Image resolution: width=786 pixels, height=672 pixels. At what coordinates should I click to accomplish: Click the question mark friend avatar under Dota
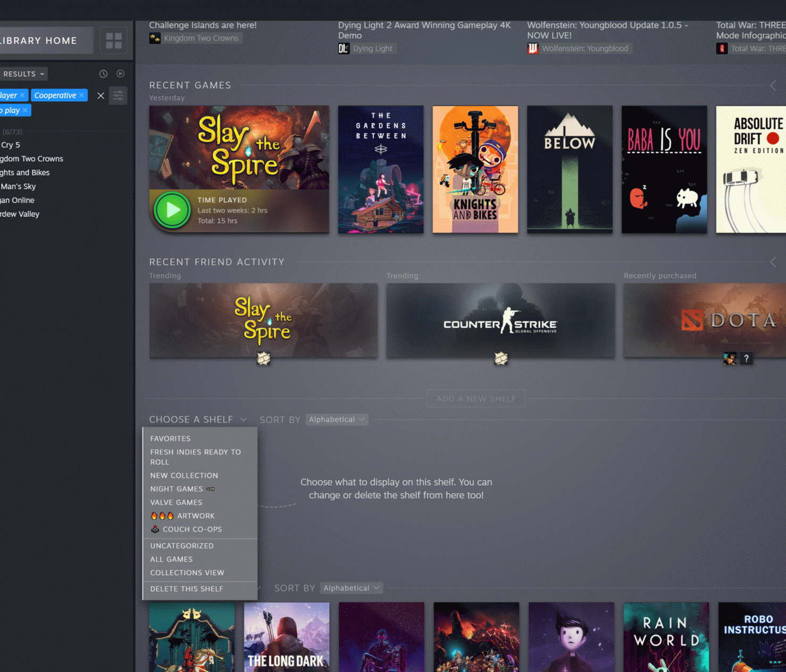click(x=746, y=359)
